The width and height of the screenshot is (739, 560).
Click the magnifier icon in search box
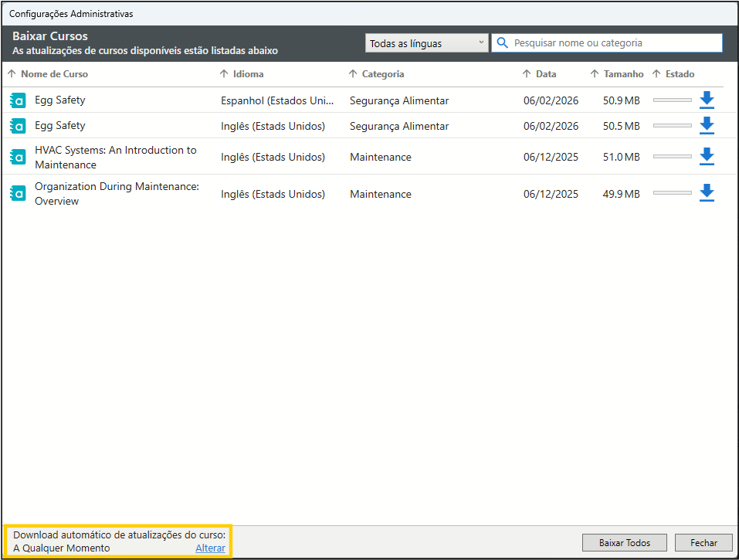coord(503,43)
